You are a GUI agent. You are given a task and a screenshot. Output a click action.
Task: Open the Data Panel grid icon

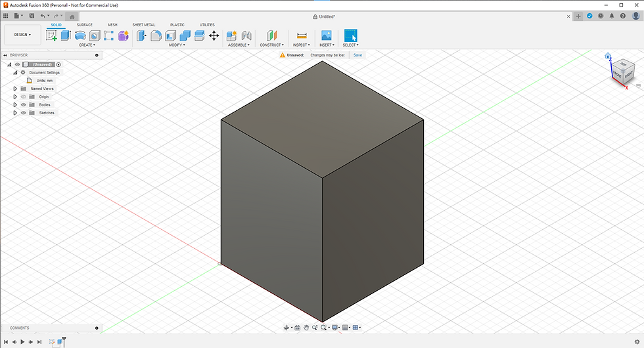coord(6,16)
